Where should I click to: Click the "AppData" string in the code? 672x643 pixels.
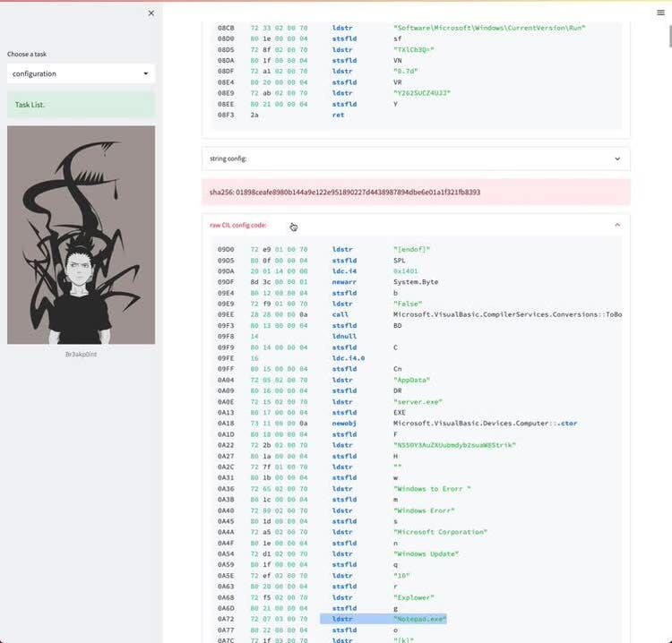(410, 380)
